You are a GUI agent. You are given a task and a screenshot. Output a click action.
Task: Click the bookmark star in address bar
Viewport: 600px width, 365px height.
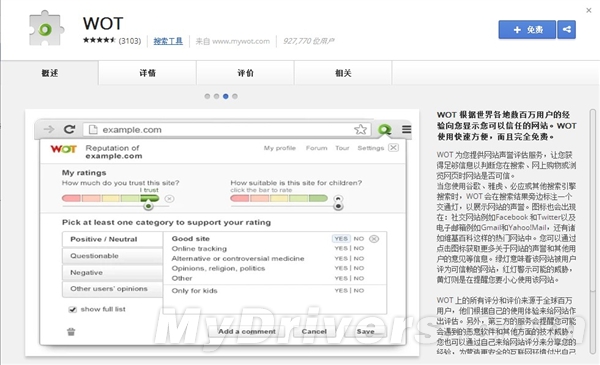(x=360, y=130)
